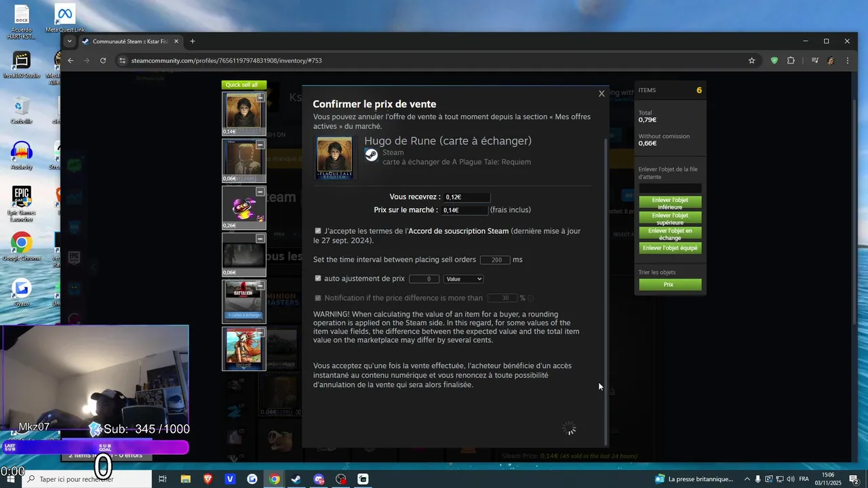Click the Steam logo beside the card
Image resolution: width=868 pixels, height=488 pixels.
371,155
